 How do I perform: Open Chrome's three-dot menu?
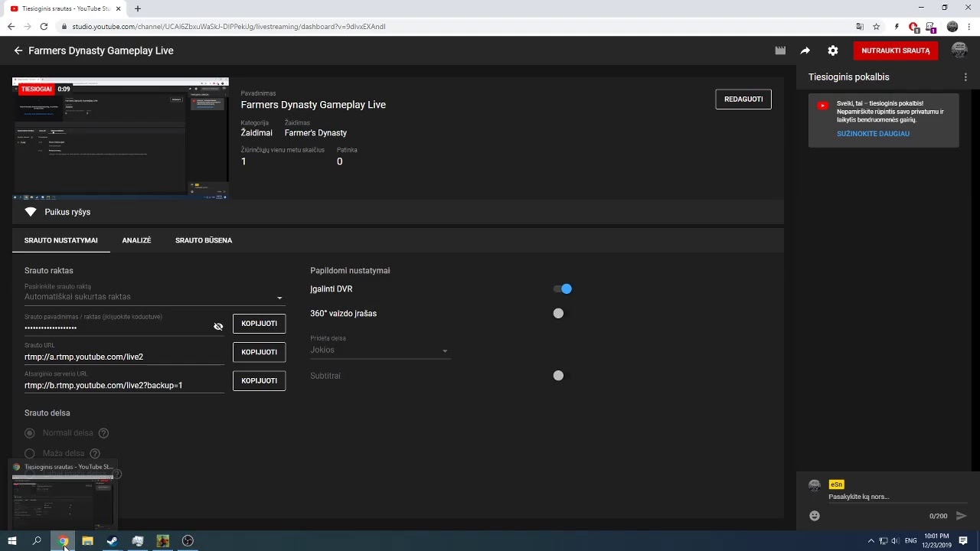(969, 27)
